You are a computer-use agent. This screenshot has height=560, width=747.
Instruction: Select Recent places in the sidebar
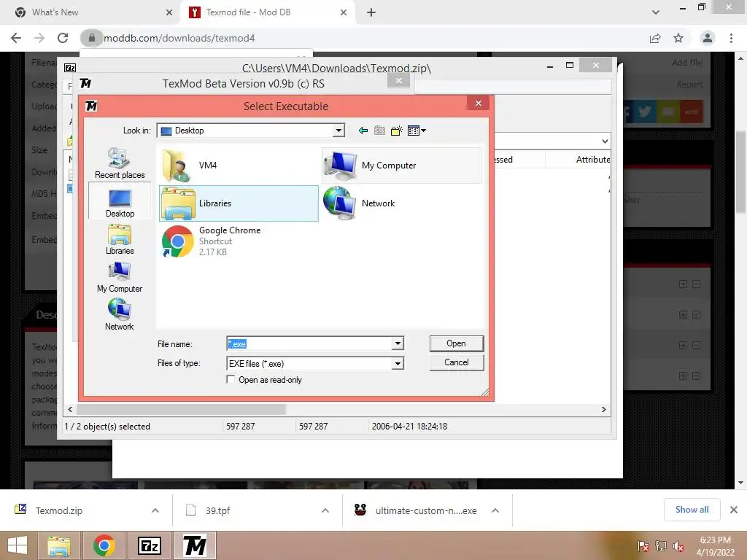click(120, 163)
